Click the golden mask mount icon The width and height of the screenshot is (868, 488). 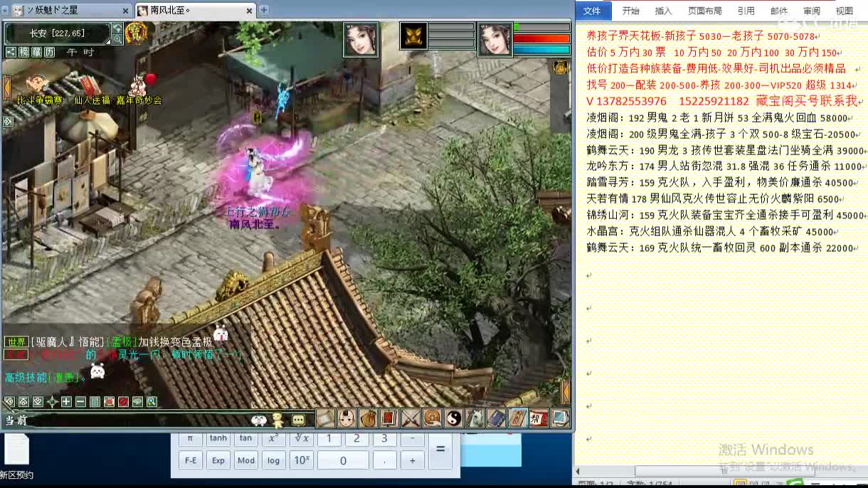(413, 36)
